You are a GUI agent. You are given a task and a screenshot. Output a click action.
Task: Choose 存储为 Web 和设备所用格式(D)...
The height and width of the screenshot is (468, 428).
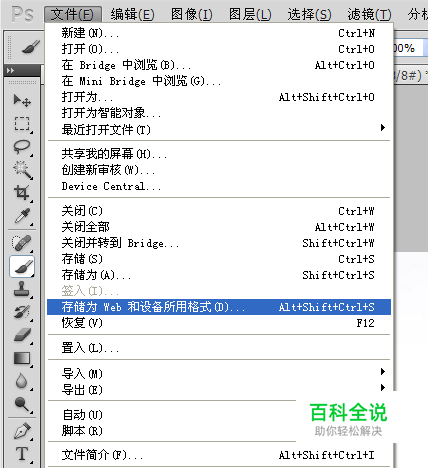coord(219,307)
